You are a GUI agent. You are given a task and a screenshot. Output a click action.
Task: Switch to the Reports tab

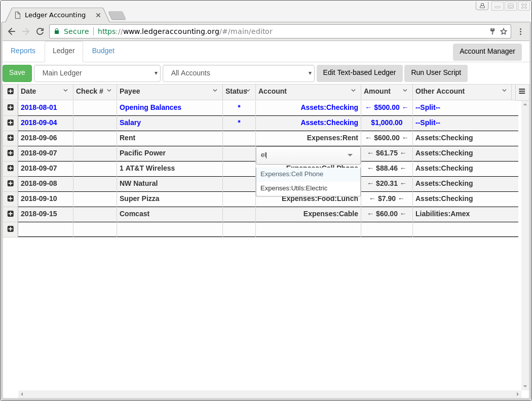(x=23, y=51)
